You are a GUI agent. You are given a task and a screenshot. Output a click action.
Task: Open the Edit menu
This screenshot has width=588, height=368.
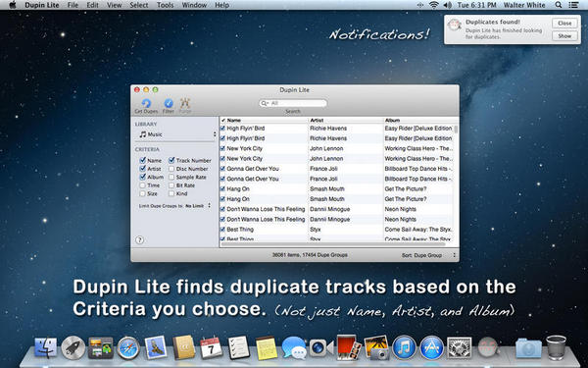click(93, 5)
